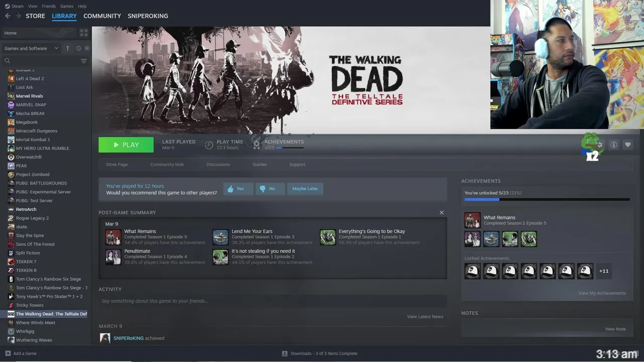Open What Remains achievement icon in summary

[113, 237]
